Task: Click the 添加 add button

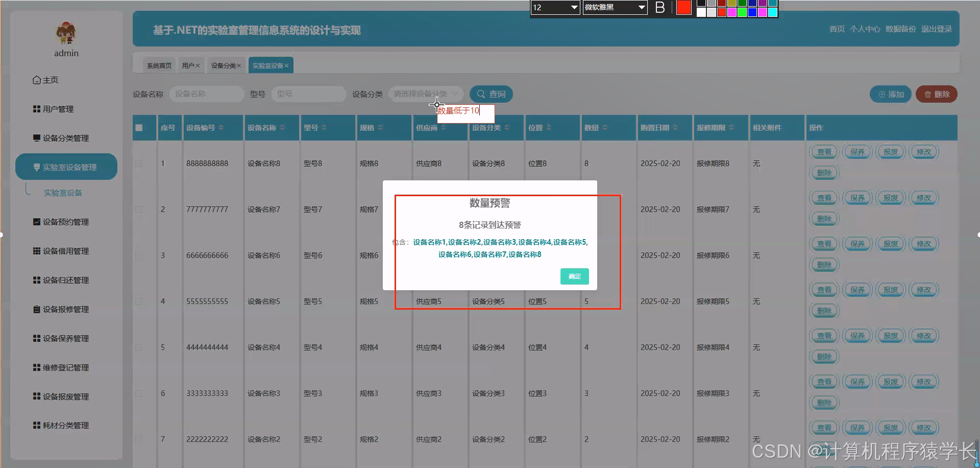Action: click(891, 94)
